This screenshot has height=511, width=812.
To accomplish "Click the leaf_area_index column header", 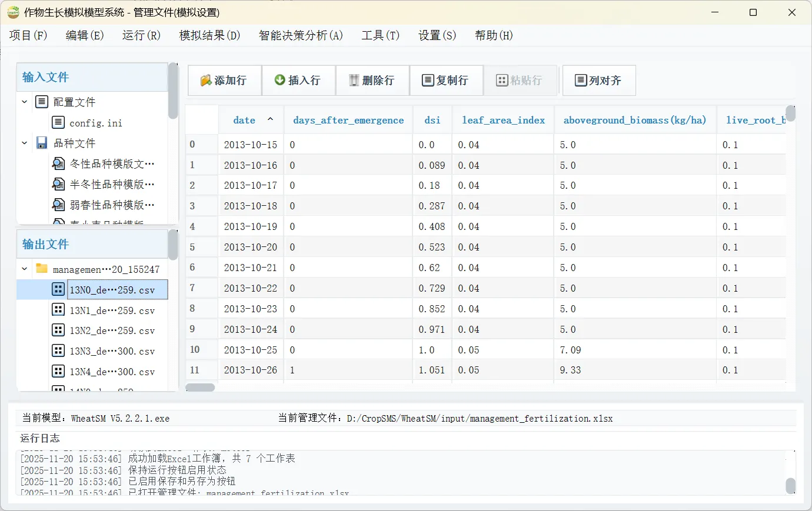I will (503, 120).
